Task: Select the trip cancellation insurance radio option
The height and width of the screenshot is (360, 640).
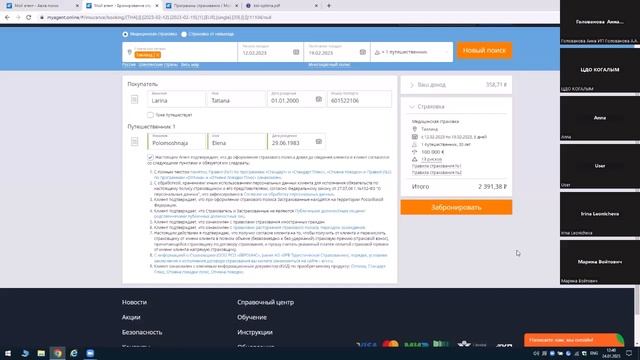Action: (x=184, y=34)
